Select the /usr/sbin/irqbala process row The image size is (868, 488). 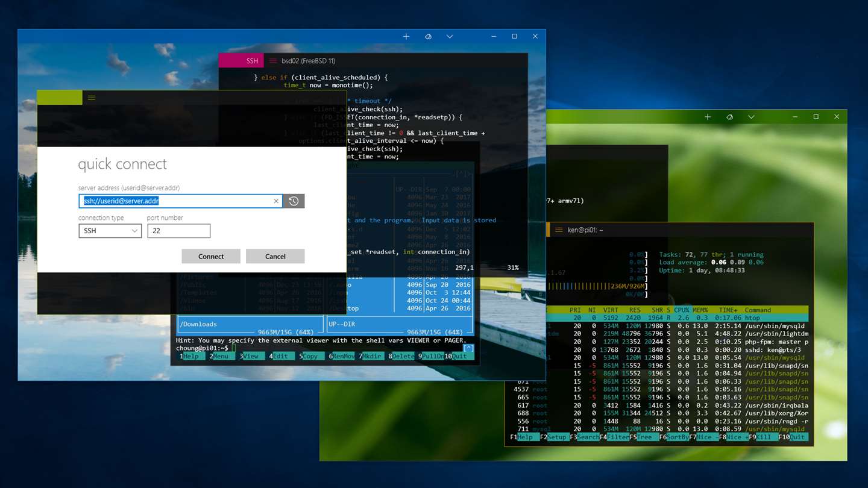(x=658, y=405)
